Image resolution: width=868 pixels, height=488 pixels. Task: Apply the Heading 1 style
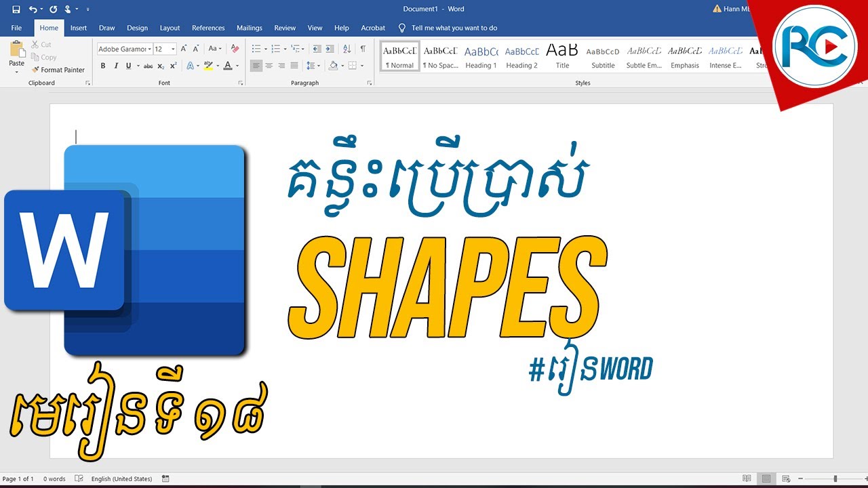pos(481,57)
